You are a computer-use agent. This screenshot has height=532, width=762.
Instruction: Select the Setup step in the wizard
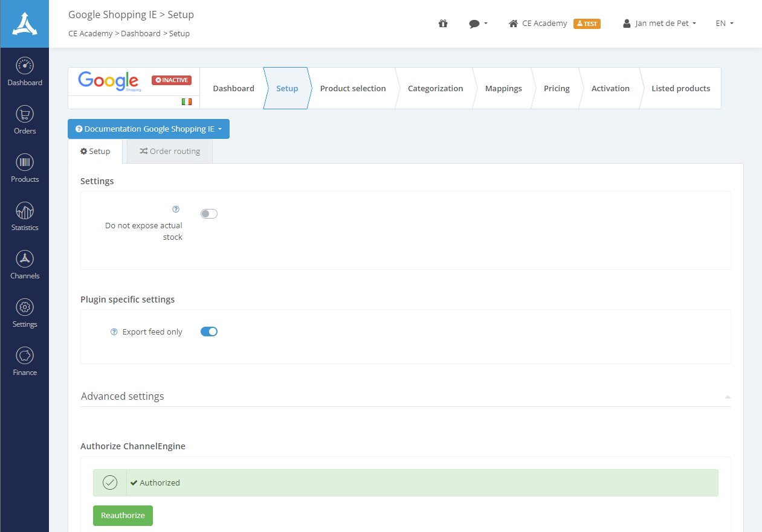point(287,88)
